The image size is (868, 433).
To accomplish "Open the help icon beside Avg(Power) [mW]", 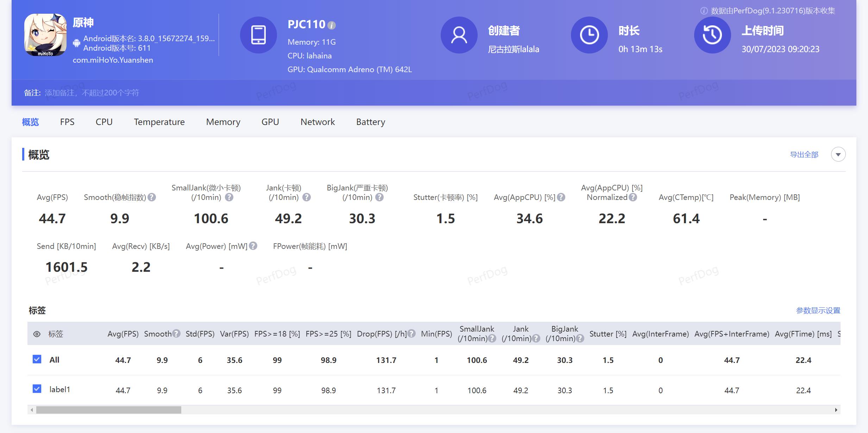I will 253,246.
